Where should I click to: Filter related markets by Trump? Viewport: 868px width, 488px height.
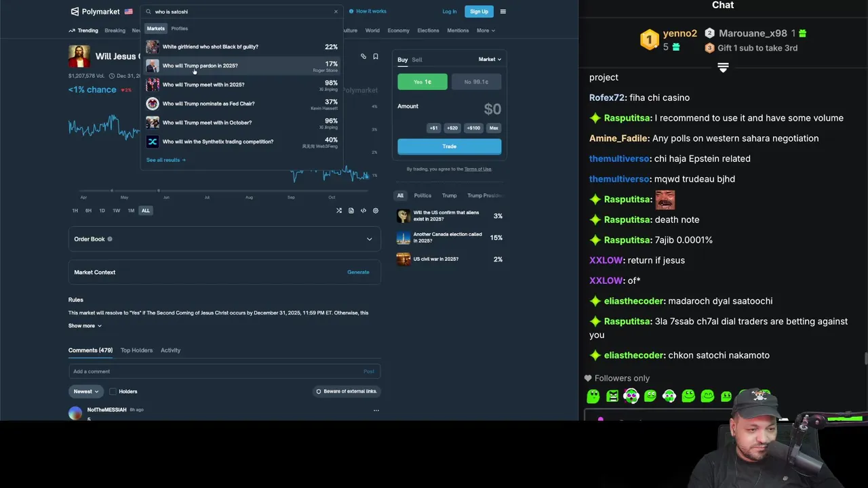(449, 196)
